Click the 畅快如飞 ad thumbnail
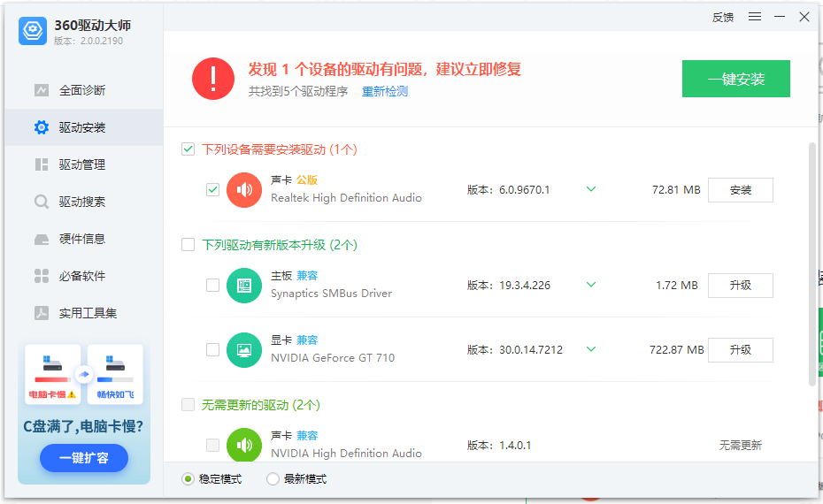Image resolution: width=823 pixels, height=504 pixels. pos(115,374)
